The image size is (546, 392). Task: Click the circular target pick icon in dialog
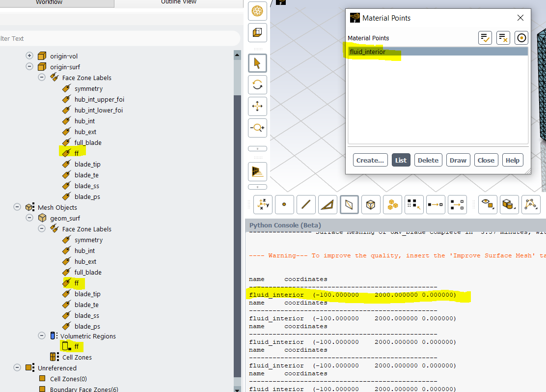(x=521, y=38)
